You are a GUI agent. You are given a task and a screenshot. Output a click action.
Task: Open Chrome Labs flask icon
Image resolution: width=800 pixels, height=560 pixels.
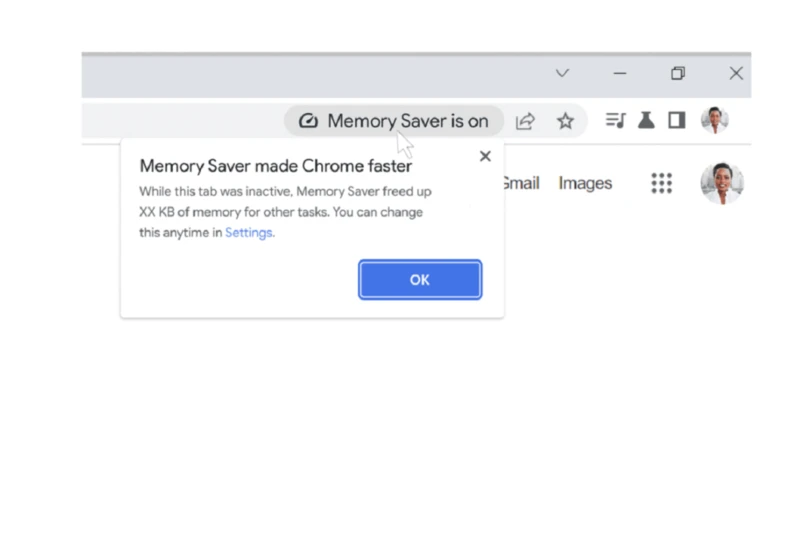(646, 120)
